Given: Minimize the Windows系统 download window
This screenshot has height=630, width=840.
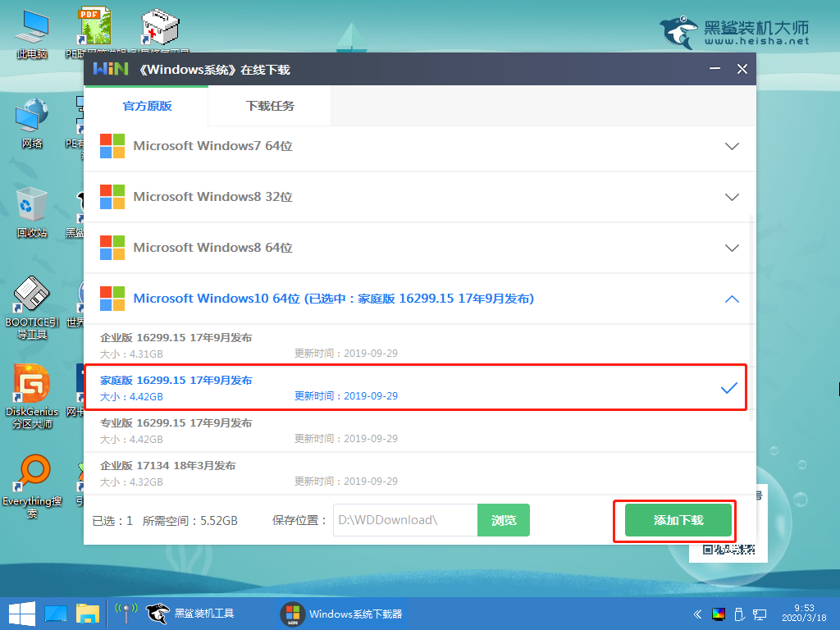Looking at the screenshot, I should pyautogui.click(x=714, y=69).
